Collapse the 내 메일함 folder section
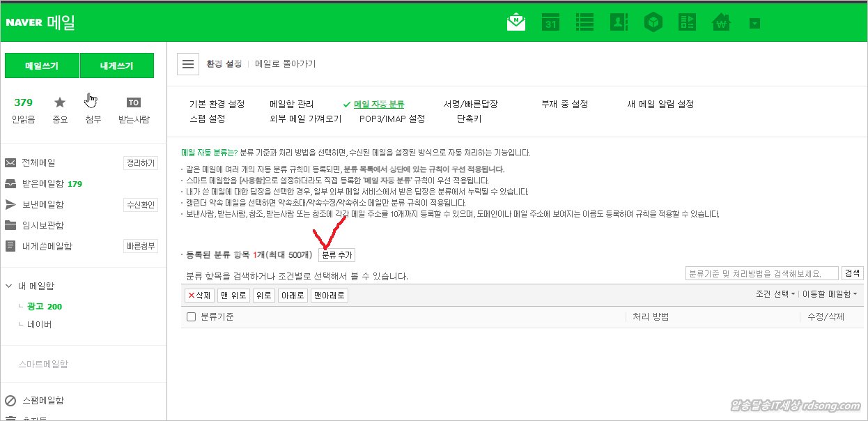 tap(9, 286)
